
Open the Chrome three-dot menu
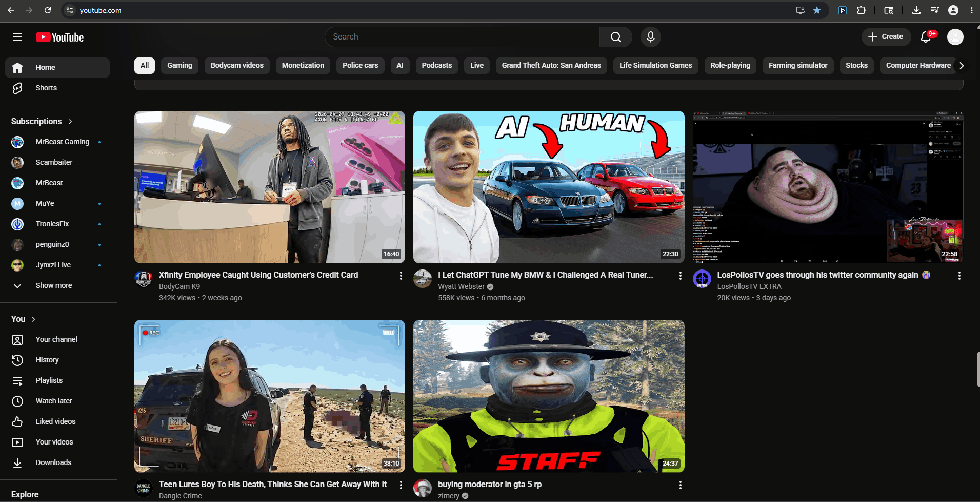(x=972, y=10)
